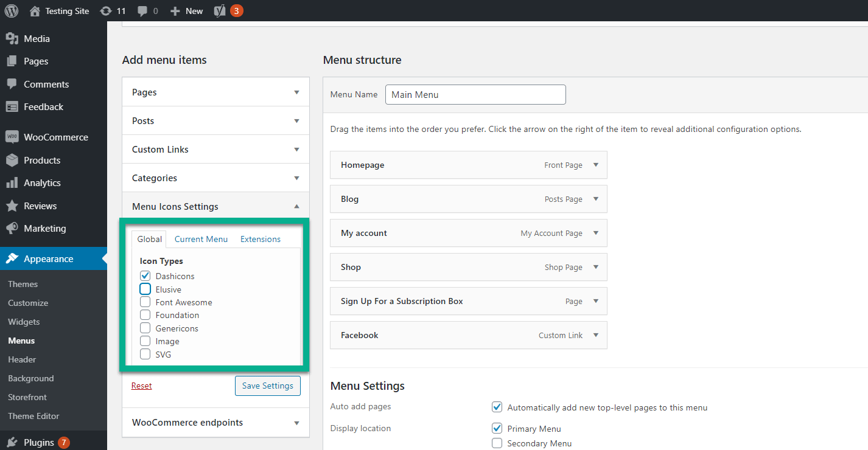Image resolution: width=868 pixels, height=450 pixels.
Task: Click the Products sidebar icon
Action: (13, 160)
